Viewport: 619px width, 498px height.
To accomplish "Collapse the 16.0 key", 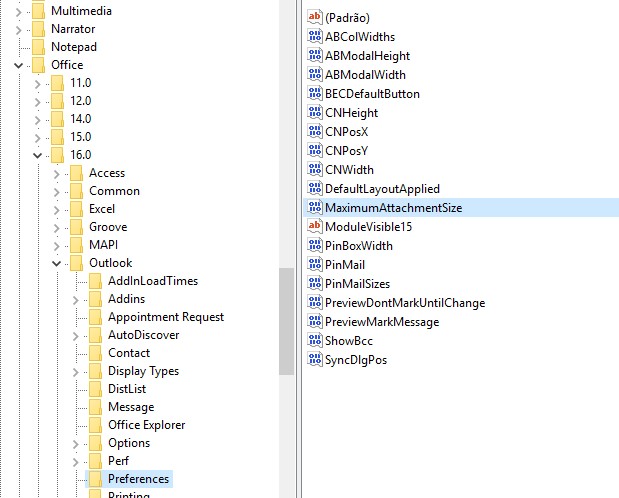I will click(x=38, y=155).
